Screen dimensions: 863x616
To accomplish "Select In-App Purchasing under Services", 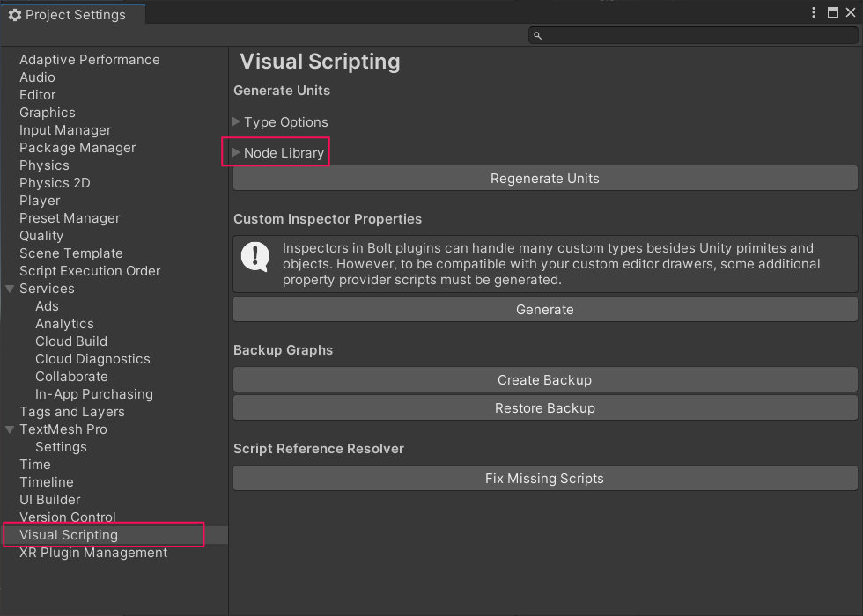I will (94, 394).
